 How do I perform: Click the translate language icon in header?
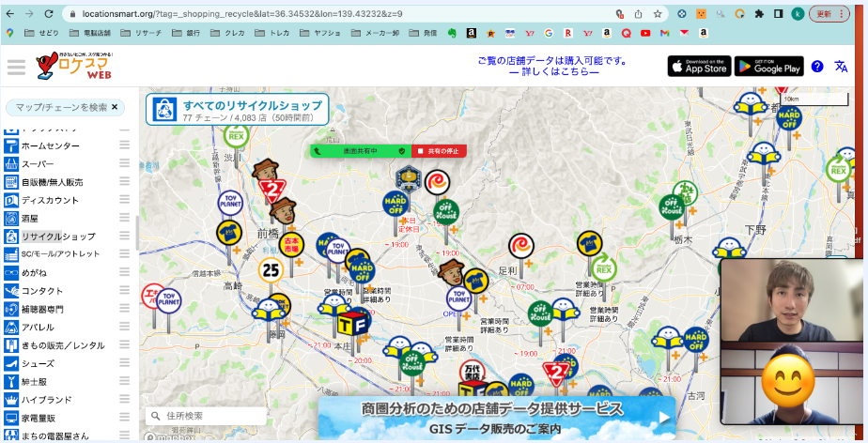841,67
